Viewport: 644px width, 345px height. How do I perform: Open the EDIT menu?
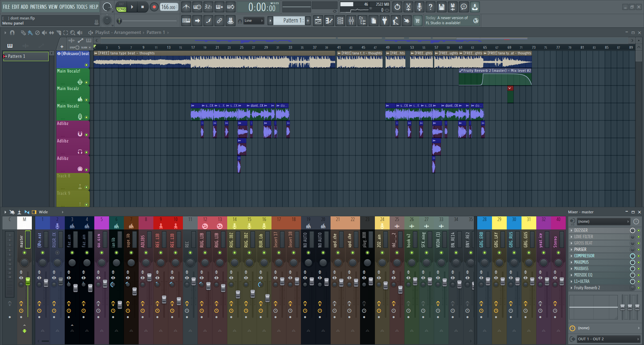[x=16, y=7]
